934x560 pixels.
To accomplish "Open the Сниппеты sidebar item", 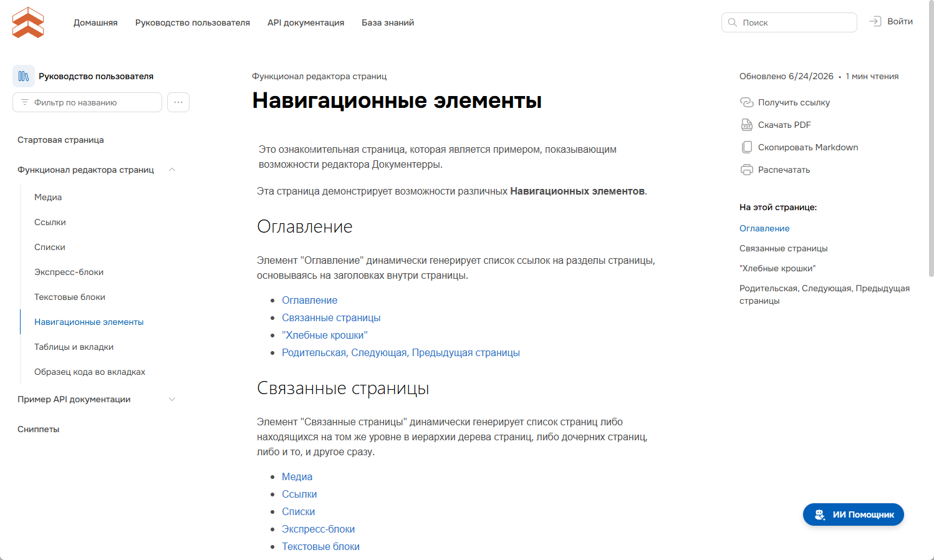I will pyautogui.click(x=39, y=429).
